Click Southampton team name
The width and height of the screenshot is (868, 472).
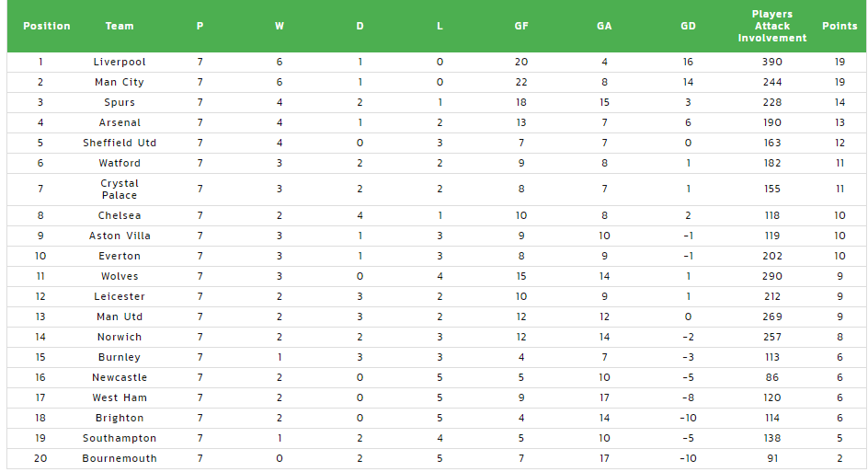(120, 438)
